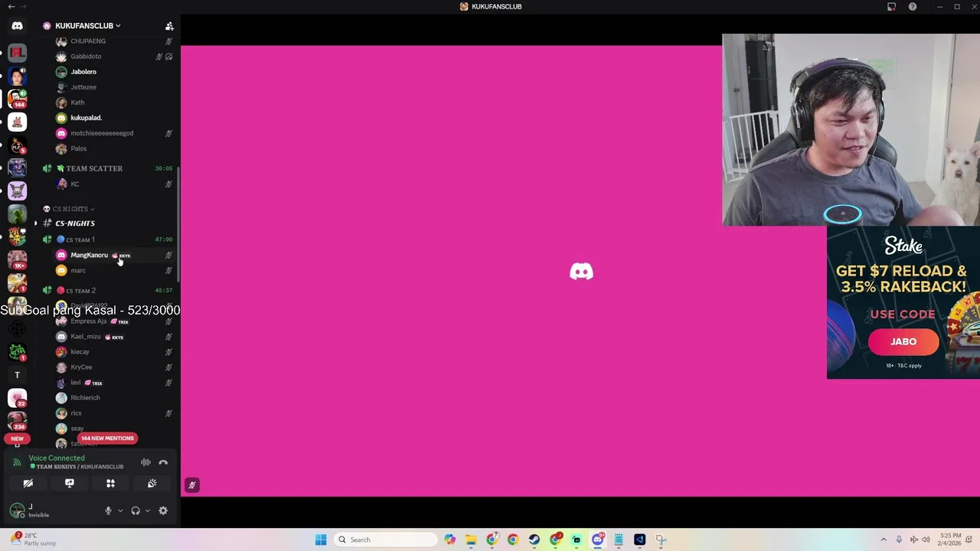Toggle noise suppression waveform icon
The height and width of the screenshot is (551, 980).
coord(145,462)
